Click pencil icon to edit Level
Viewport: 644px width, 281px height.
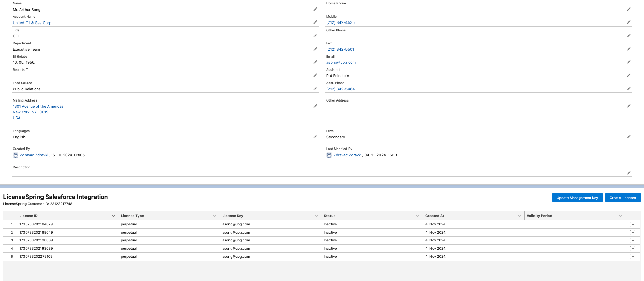629,137
